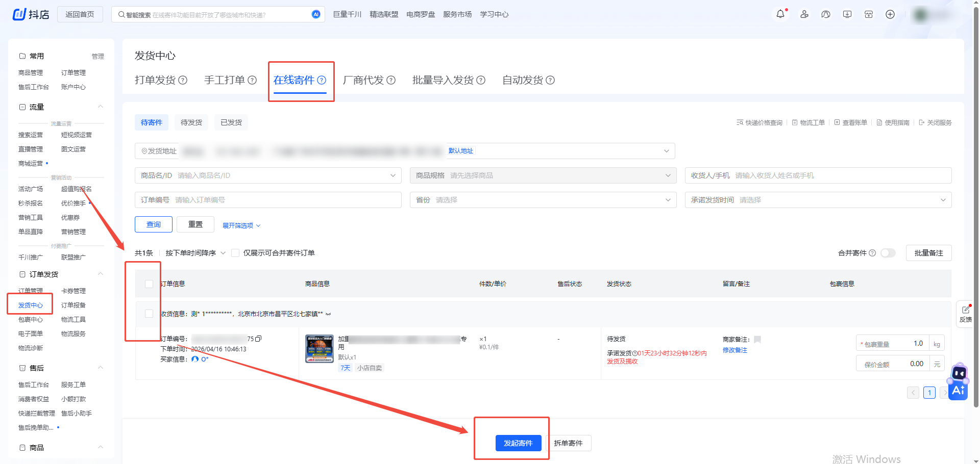Click the help icon beside 在线寄件
980x464 pixels.
(322, 80)
